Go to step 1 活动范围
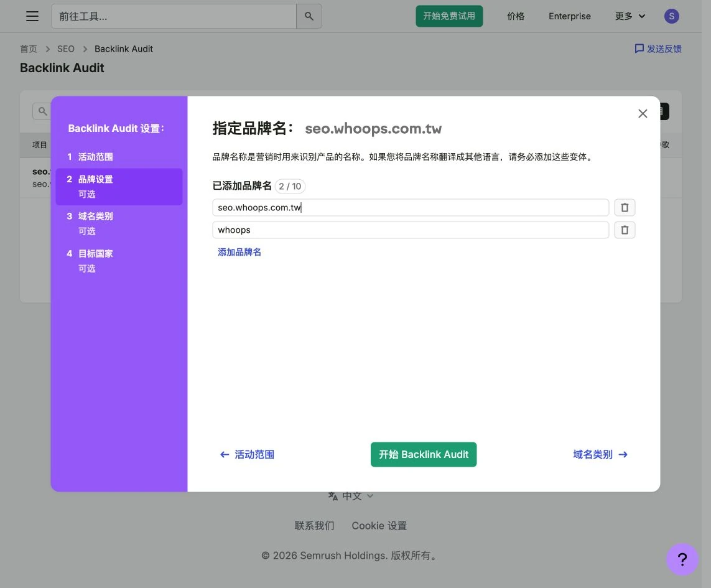Screen dimensions: 711x588 119,157
